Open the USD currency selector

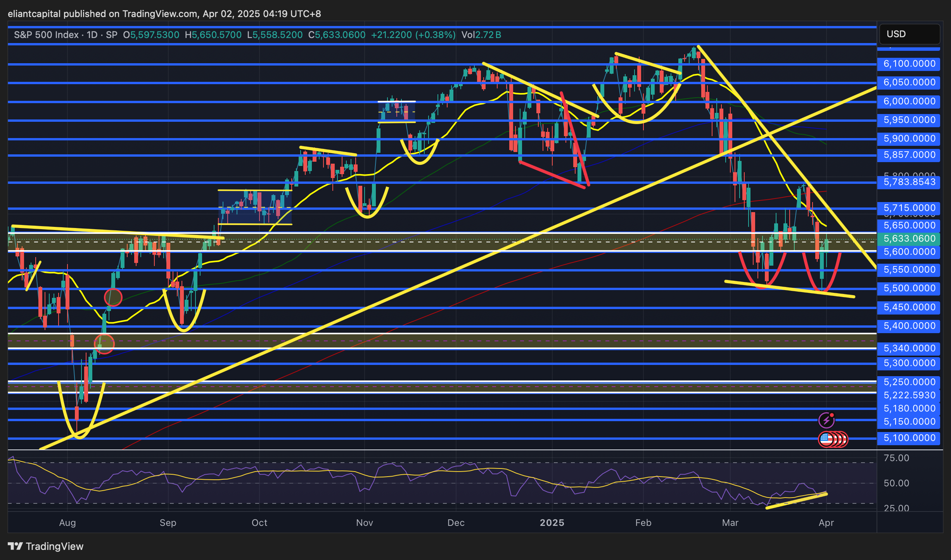(909, 34)
